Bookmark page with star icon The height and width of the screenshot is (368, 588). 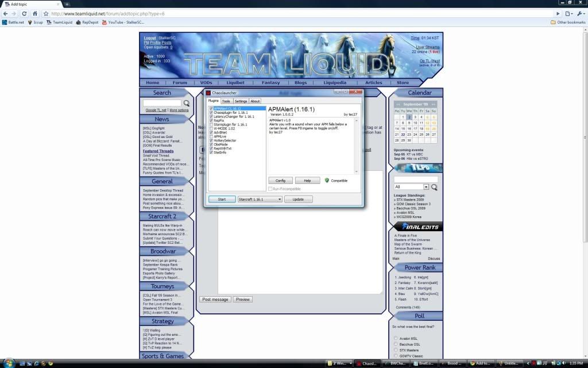coord(46,14)
